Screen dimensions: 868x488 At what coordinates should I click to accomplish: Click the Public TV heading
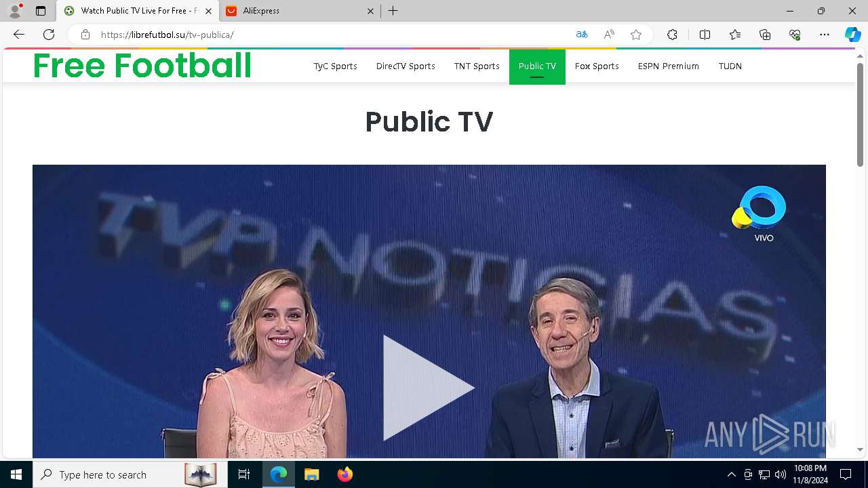coord(429,122)
